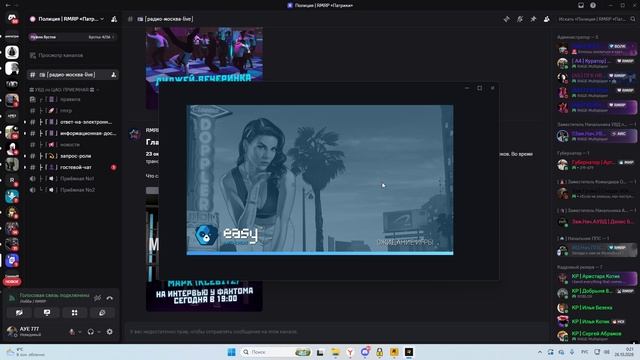640x360 pixels.
Task: Click the search magnifier icon in Discord
Action: [x=633, y=19]
